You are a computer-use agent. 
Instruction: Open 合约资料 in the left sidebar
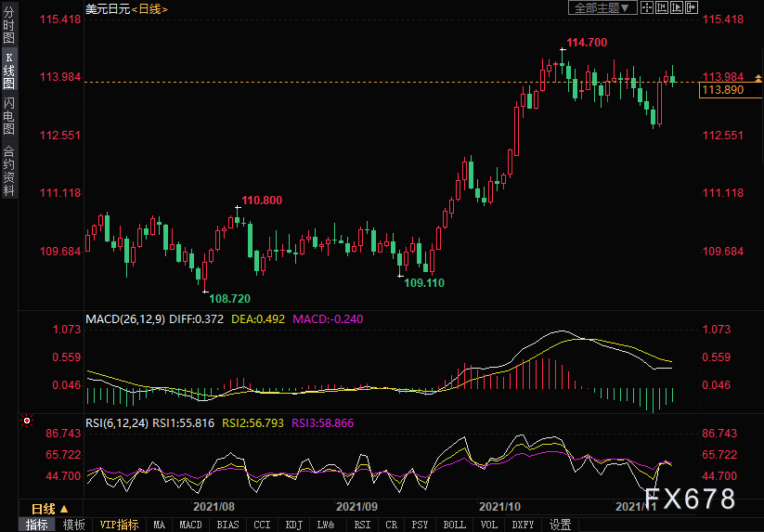click(x=8, y=170)
